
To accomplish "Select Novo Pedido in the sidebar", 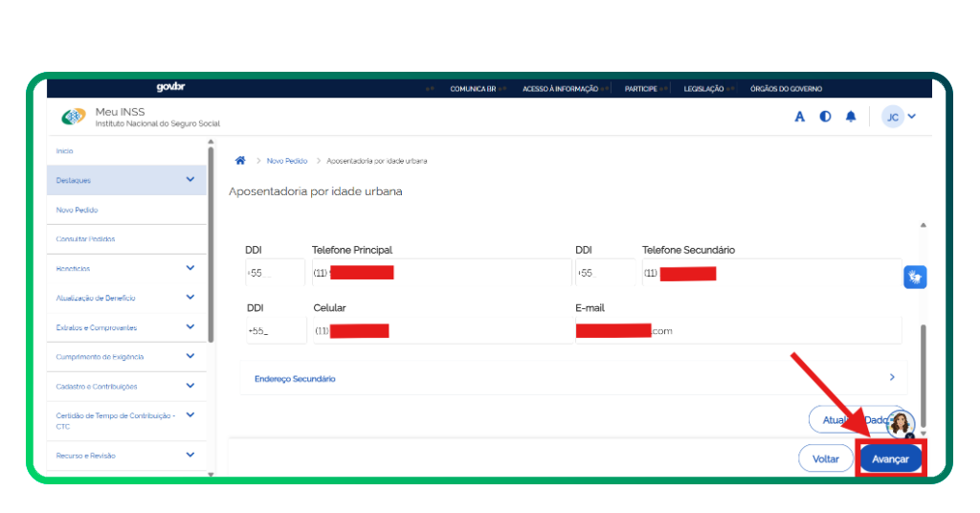I will [x=78, y=210].
